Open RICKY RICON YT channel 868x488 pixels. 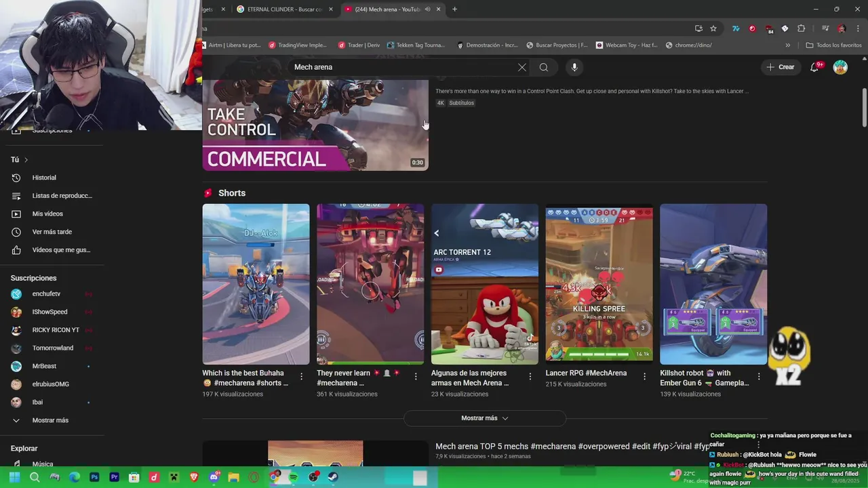tap(52, 330)
